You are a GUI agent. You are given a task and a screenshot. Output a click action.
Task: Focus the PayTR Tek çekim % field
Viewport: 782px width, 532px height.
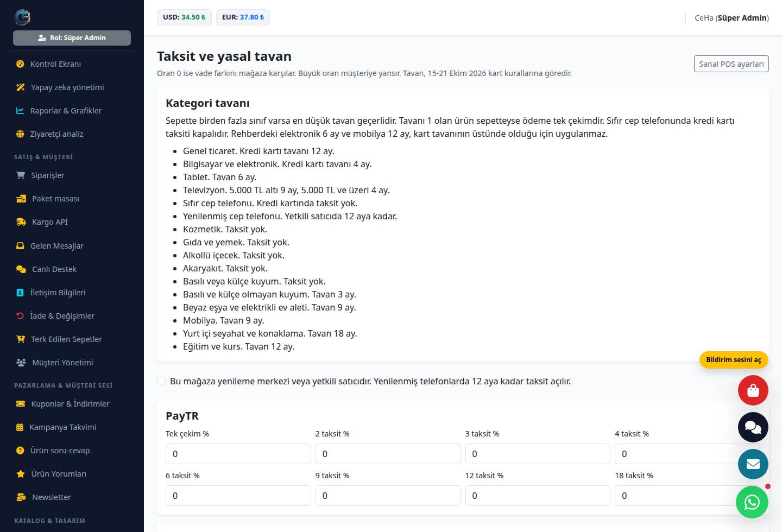coord(238,454)
